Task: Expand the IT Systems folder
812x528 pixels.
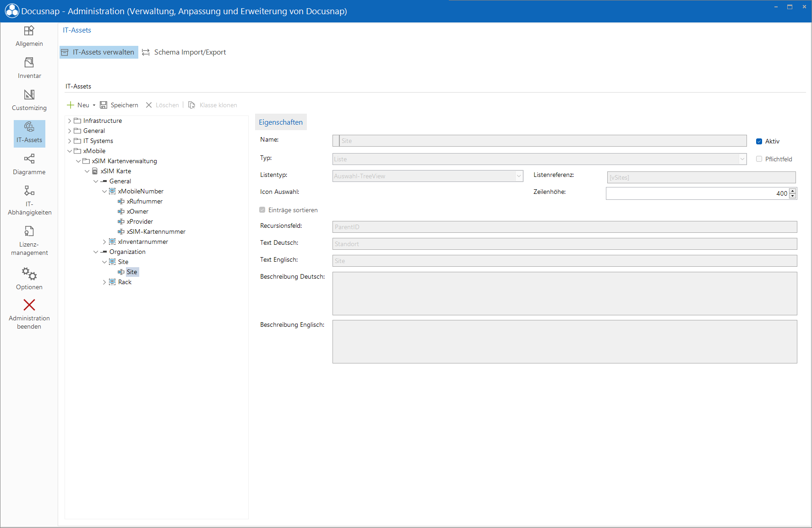Action: coord(70,141)
